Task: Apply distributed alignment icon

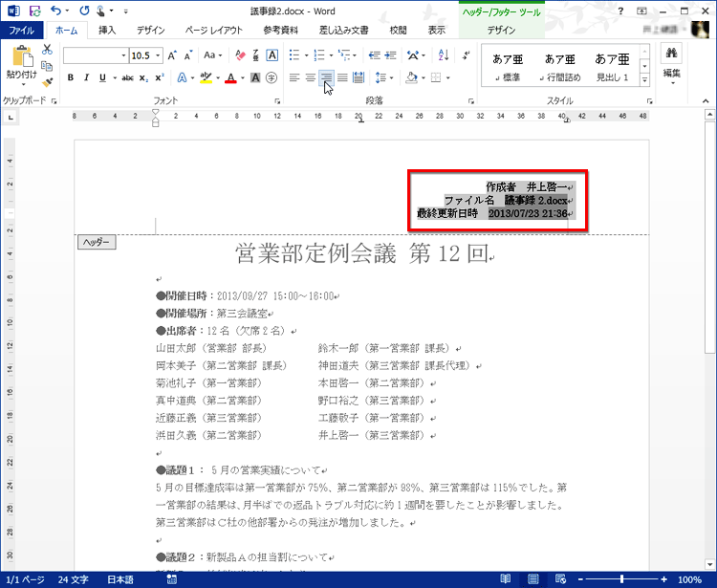Action: tap(358, 77)
